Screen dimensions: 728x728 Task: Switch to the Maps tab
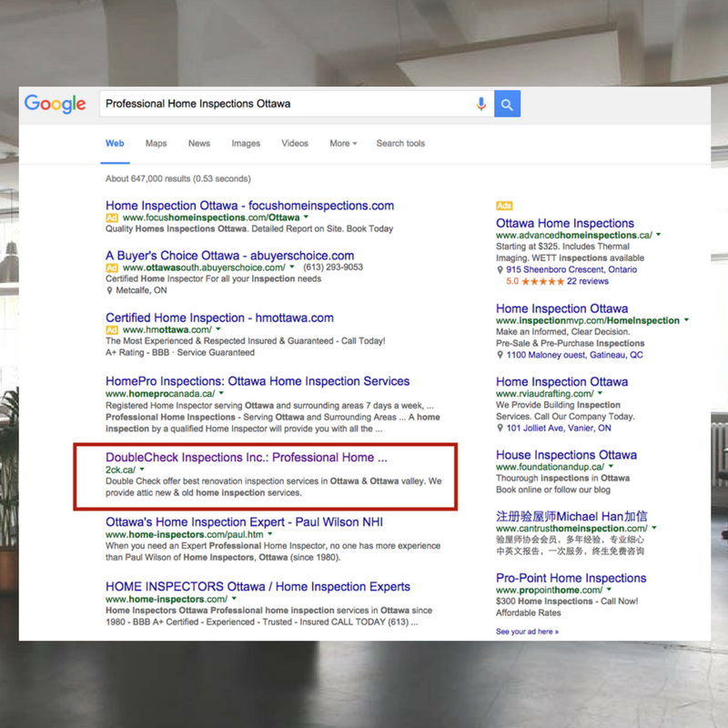pos(156,144)
